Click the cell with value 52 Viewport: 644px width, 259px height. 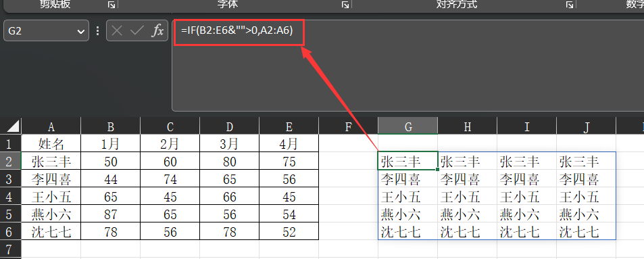[x=289, y=231]
